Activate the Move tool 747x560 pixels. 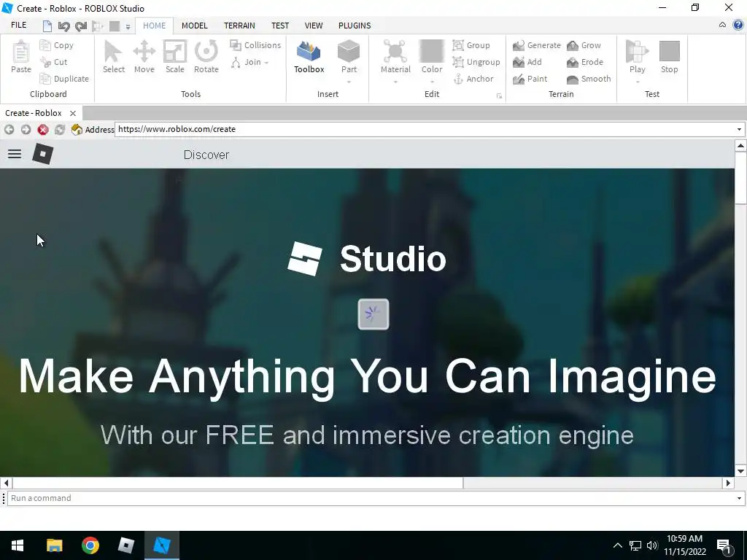144,57
